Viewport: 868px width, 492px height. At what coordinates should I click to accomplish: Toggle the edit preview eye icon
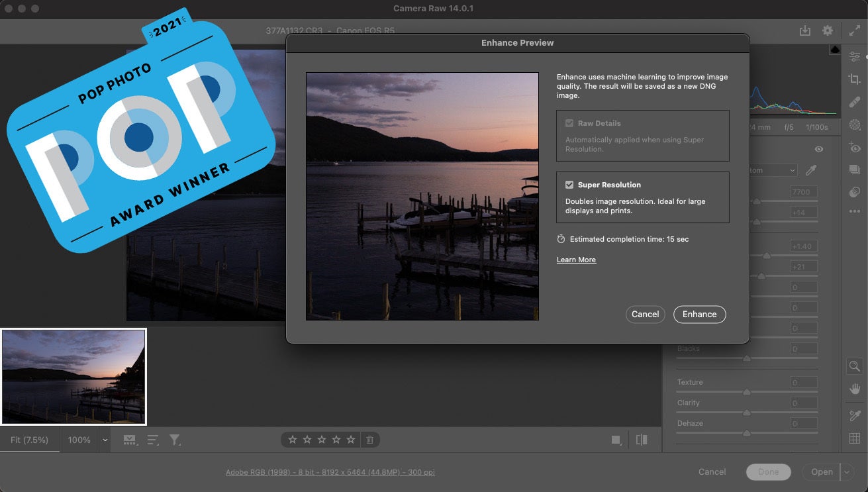point(818,149)
